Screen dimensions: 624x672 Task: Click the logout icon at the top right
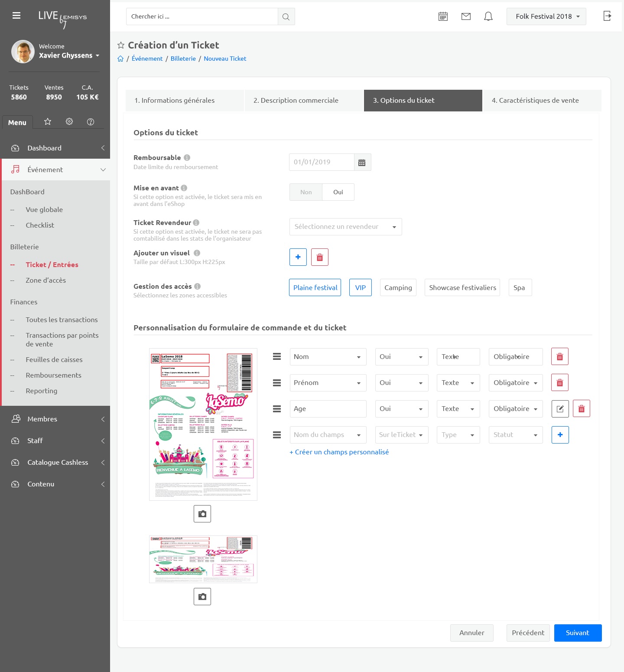(x=607, y=16)
